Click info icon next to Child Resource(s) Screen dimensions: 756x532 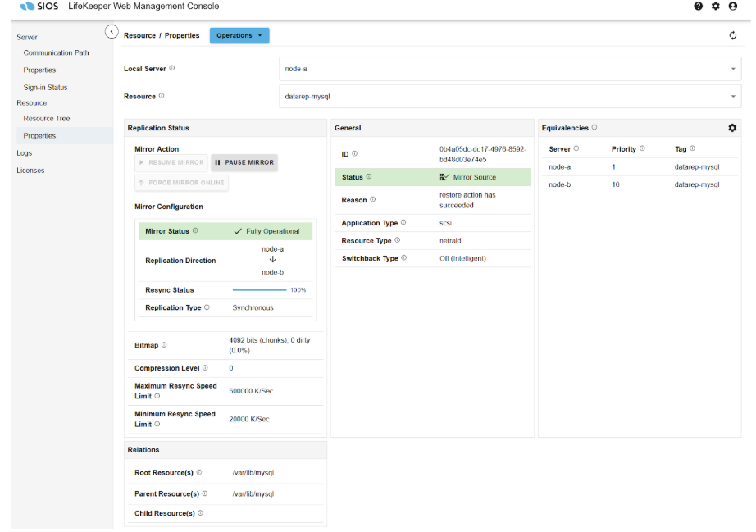click(x=201, y=512)
